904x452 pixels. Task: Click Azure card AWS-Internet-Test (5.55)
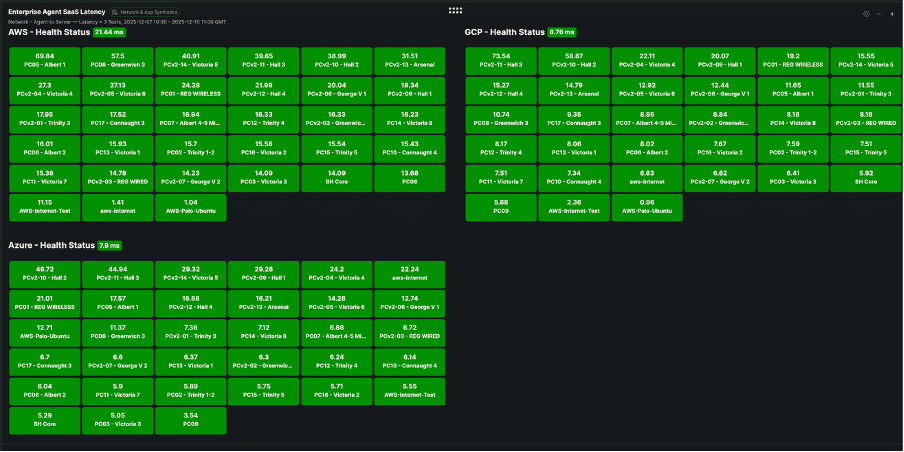tap(410, 391)
